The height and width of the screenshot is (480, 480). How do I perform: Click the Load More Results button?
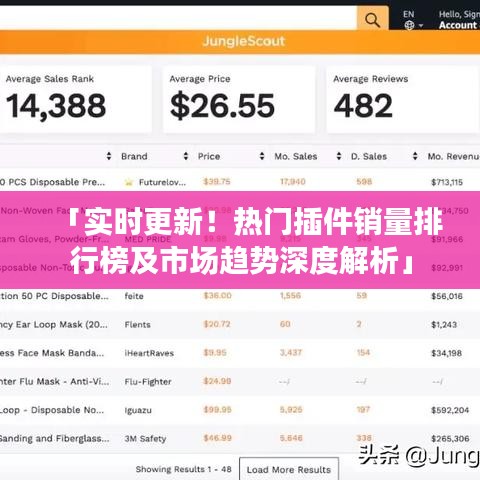click(289, 469)
